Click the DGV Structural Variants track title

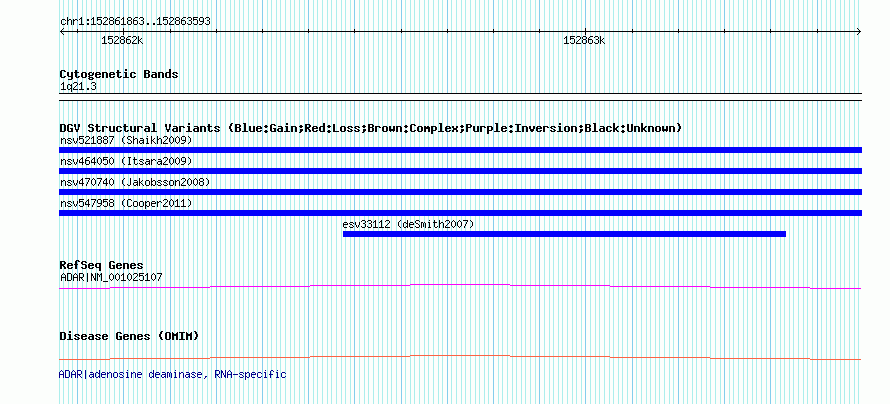pos(371,128)
